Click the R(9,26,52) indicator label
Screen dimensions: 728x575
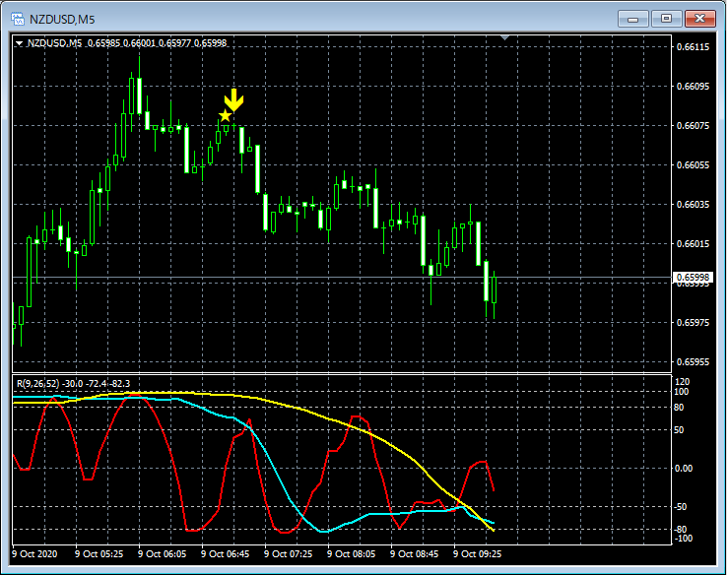tap(73, 383)
